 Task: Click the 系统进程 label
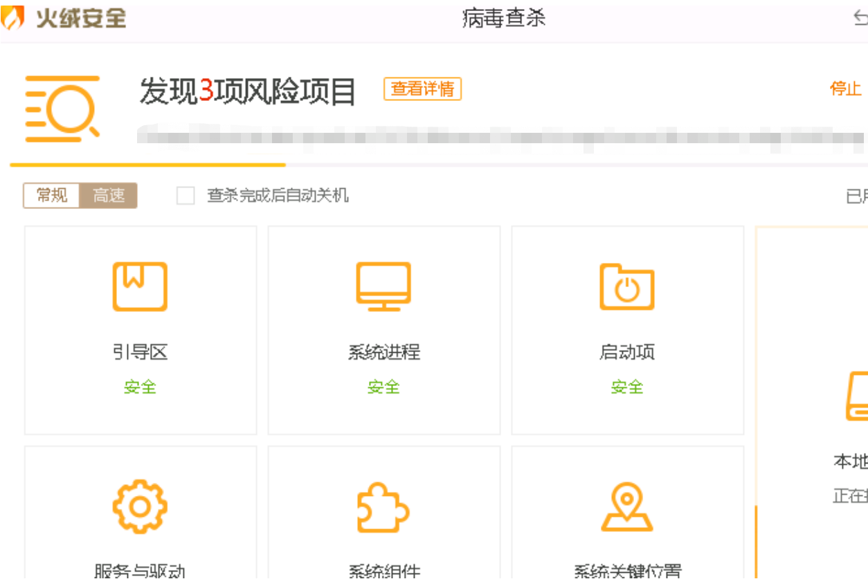pos(383,352)
